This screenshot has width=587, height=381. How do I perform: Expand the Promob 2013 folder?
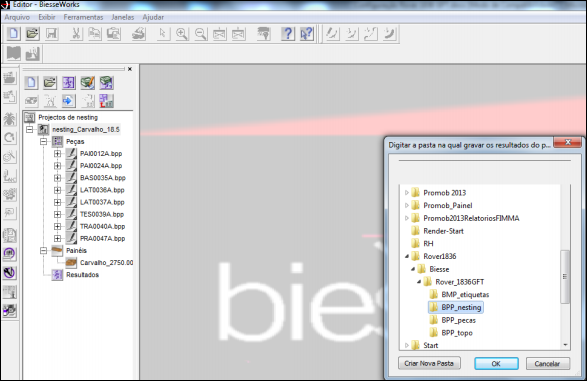(x=407, y=193)
